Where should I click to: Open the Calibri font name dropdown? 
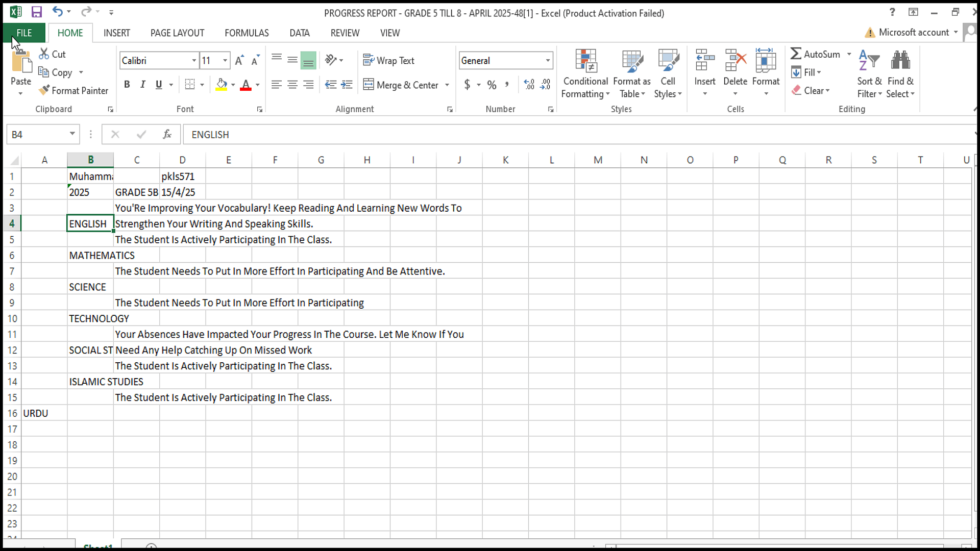coord(194,60)
